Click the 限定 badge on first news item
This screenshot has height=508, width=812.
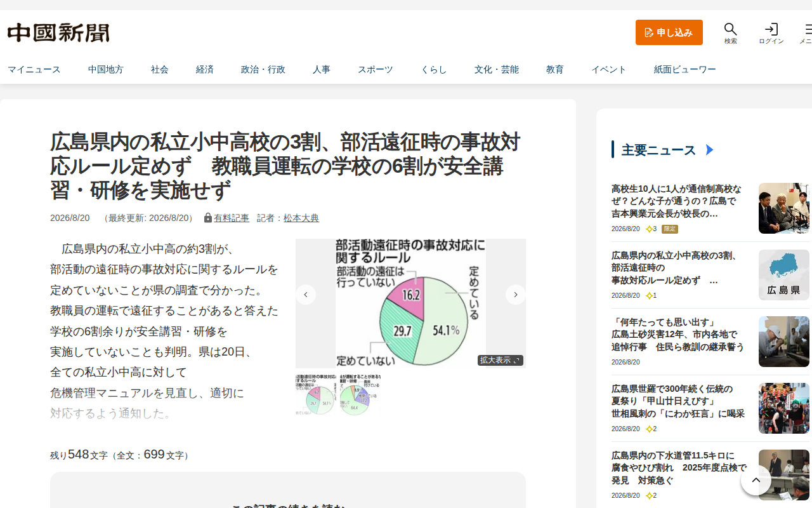tap(670, 229)
